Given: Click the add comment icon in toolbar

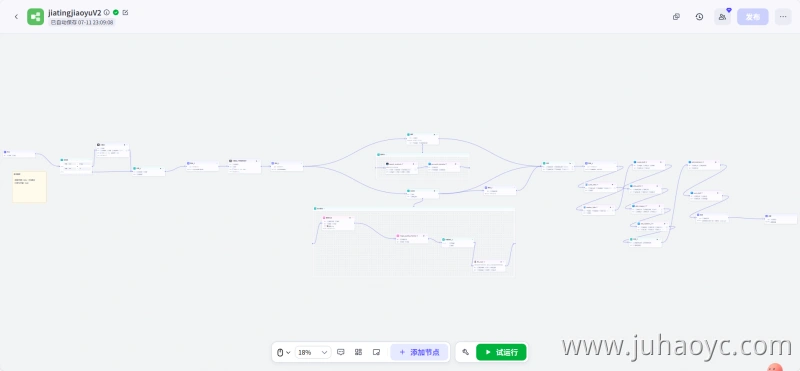Looking at the screenshot, I should tap(341, 352).
